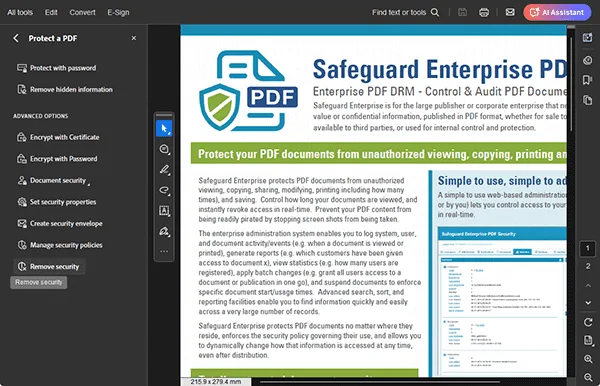
Task: Click the Set security properties gear icon
Action: (22, 202)
